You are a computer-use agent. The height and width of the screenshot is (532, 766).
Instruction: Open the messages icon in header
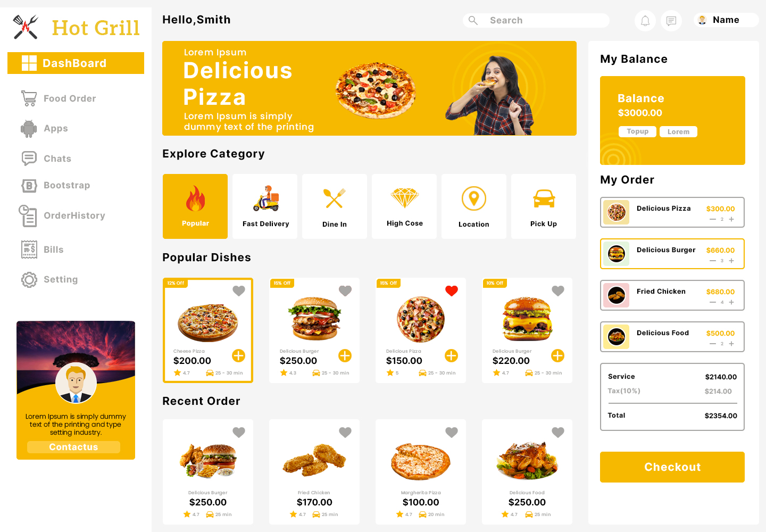(x=671, y=21)
